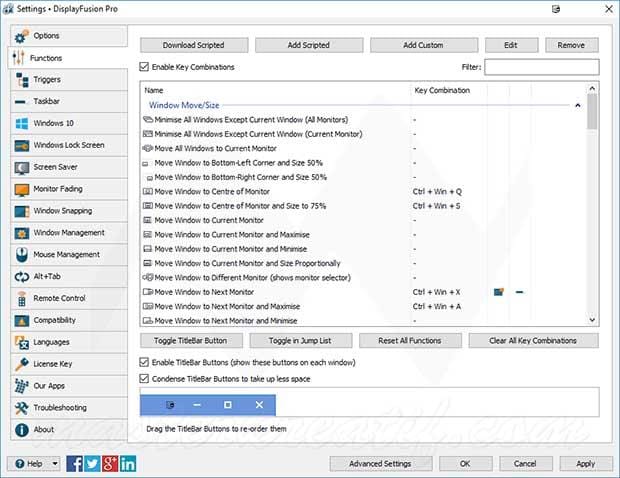This screenshot has height=478, width=620.
Task: Select Move Window to Next Monitor and Maximise
Action: pos(364,306)
